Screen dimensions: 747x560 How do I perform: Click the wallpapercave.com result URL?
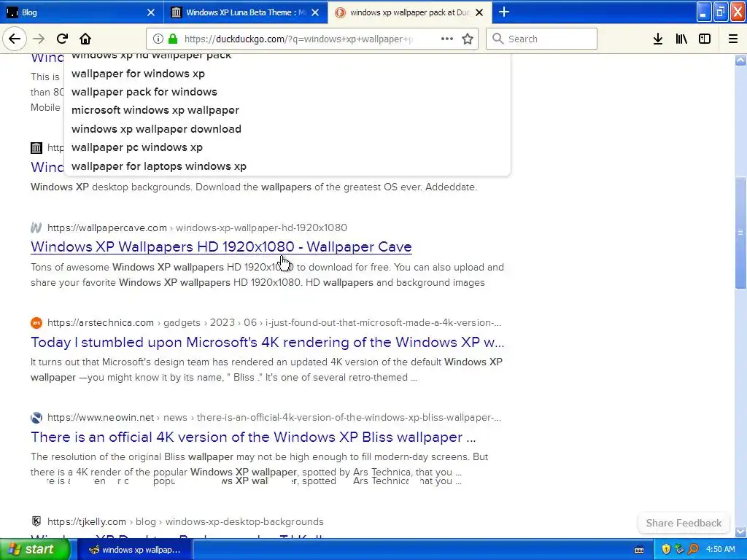[x=197, y=227]
